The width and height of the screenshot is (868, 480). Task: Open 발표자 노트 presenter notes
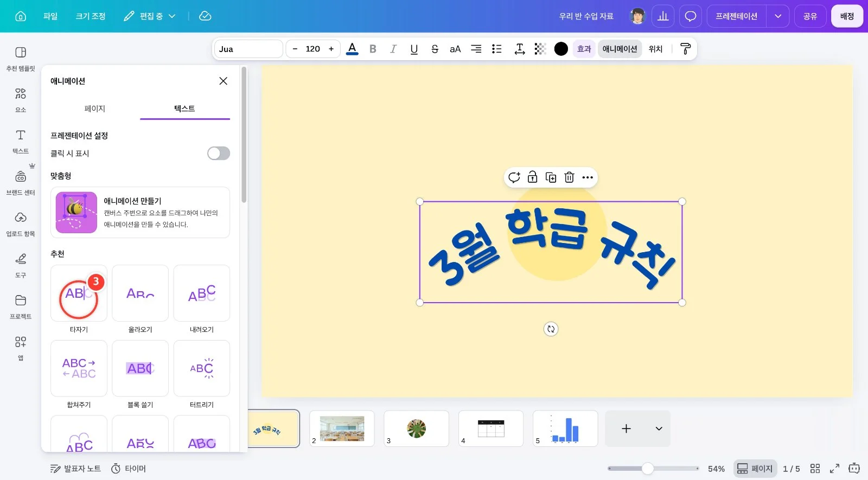click(x=75, y=469)
